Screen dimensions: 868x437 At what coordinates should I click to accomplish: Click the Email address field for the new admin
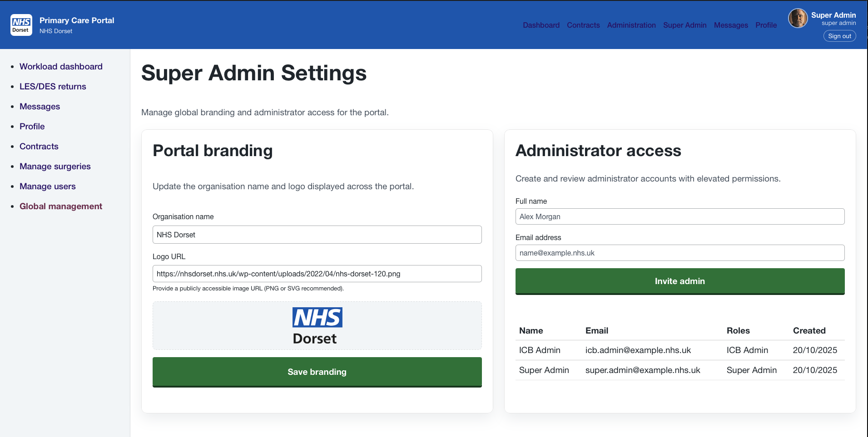point(680,253)
